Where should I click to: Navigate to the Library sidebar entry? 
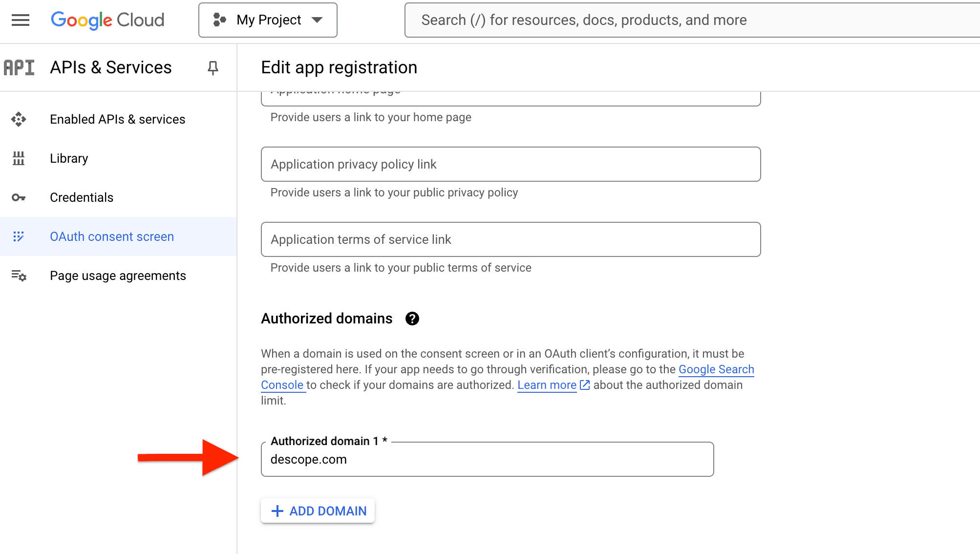coord(68,158)
